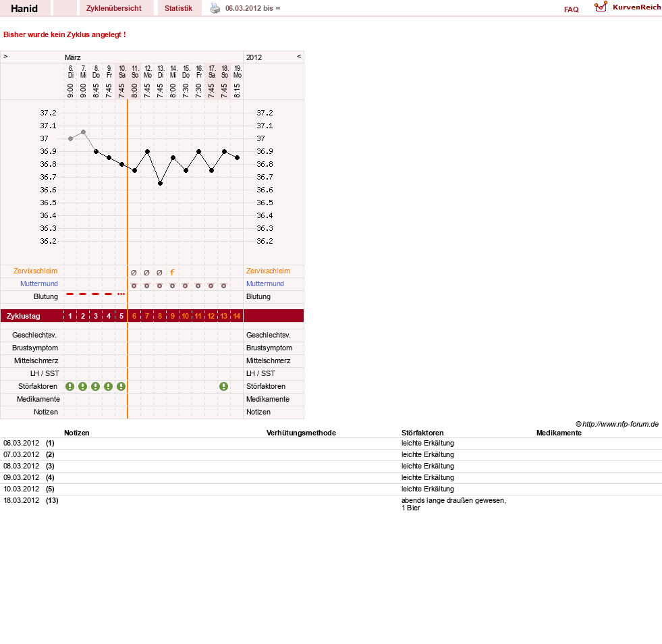This screenshot has width=662, height=644.
Task: Click Muttermund symbol on cycle day 10
Action: tap(185, 286)
